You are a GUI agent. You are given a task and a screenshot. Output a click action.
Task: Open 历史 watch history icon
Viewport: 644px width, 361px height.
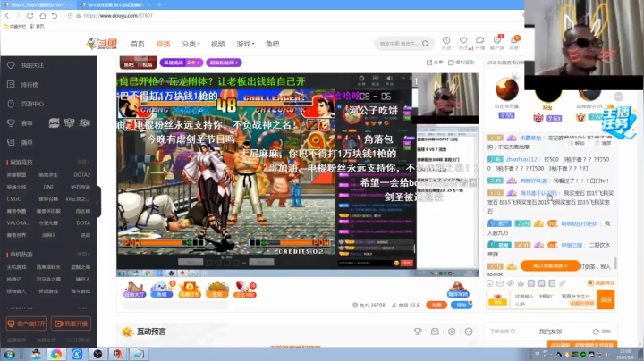(x=446, y=42)
